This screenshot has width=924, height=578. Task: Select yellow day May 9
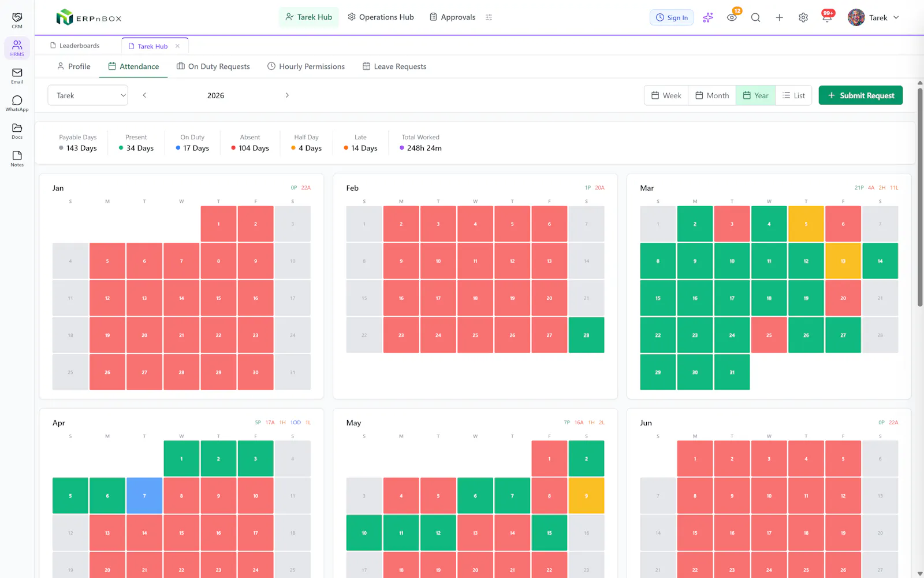point(586,496)
